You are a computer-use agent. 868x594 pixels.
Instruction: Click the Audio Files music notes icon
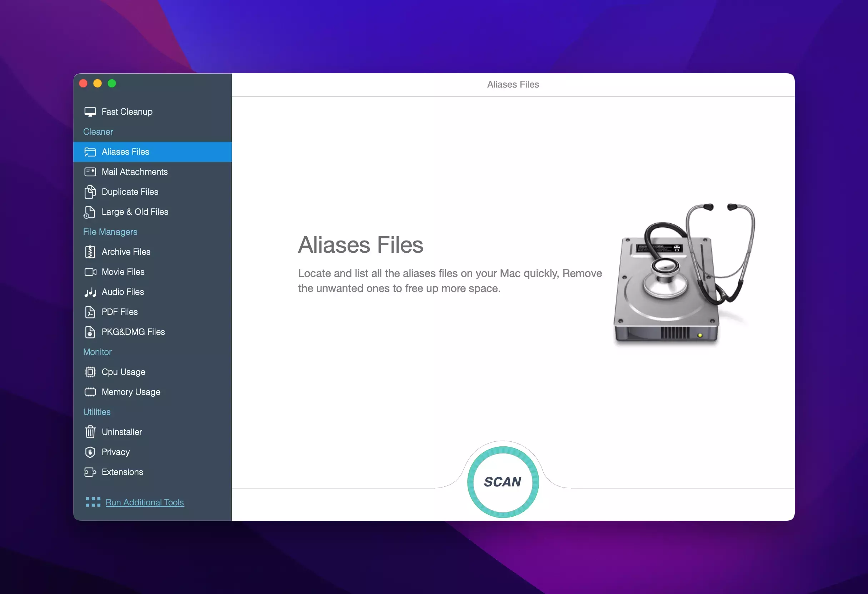[90, 292]
